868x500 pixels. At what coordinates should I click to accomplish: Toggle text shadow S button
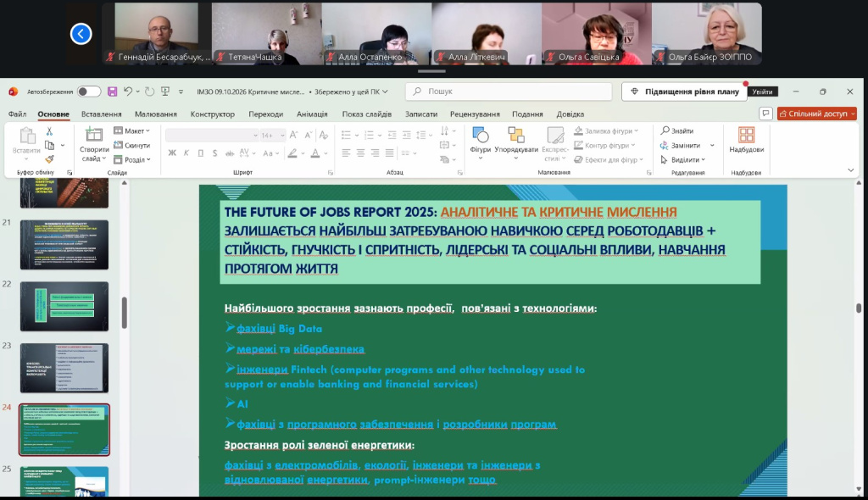coord(214,153)
